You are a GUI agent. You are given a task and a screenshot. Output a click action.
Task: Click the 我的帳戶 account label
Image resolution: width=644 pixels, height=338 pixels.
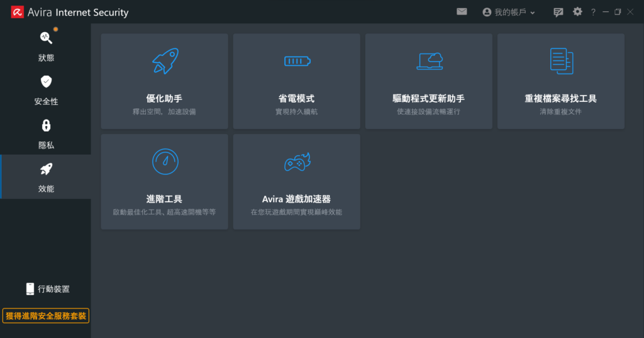(x=510, y=13)
